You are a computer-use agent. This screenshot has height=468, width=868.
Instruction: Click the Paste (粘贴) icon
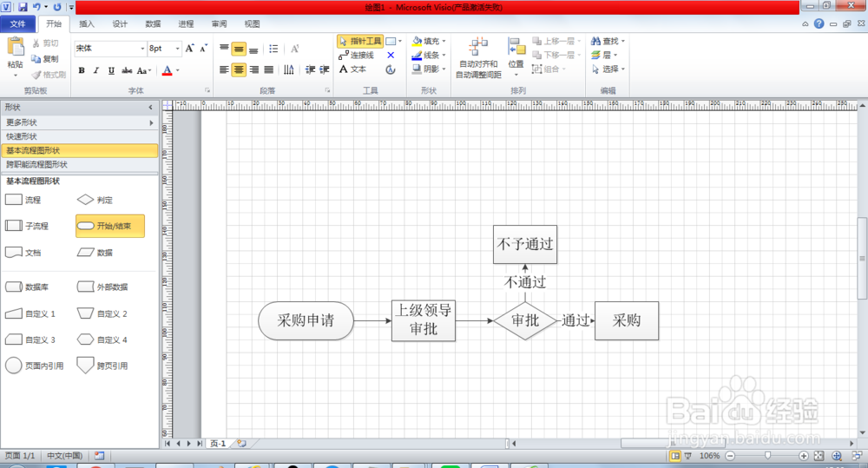coord(15,47)
